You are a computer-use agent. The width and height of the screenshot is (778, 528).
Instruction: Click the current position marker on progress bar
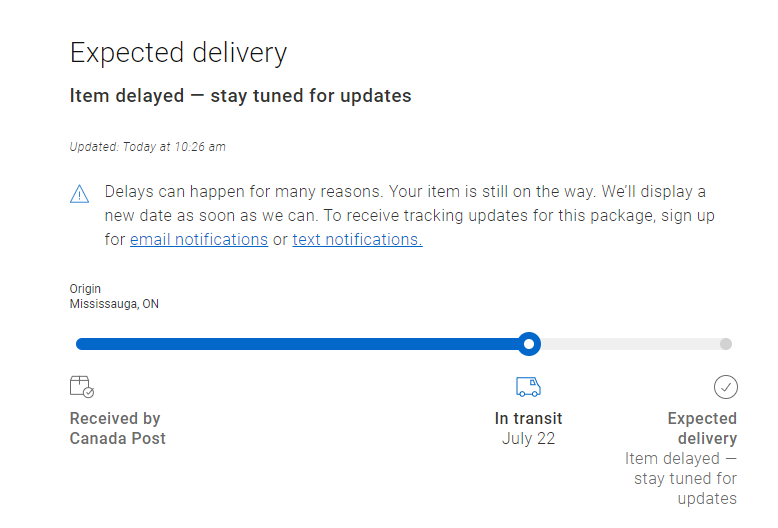[x=530, y=344]
